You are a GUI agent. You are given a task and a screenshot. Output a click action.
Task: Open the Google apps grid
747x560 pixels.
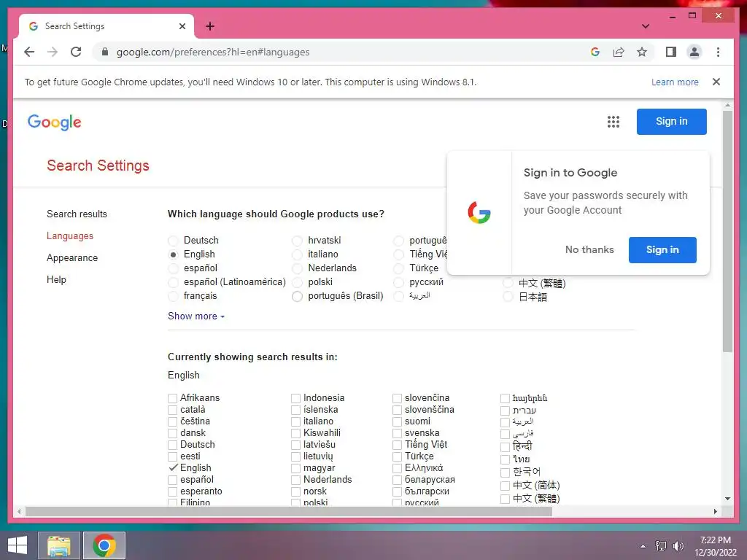click(613, 122)
